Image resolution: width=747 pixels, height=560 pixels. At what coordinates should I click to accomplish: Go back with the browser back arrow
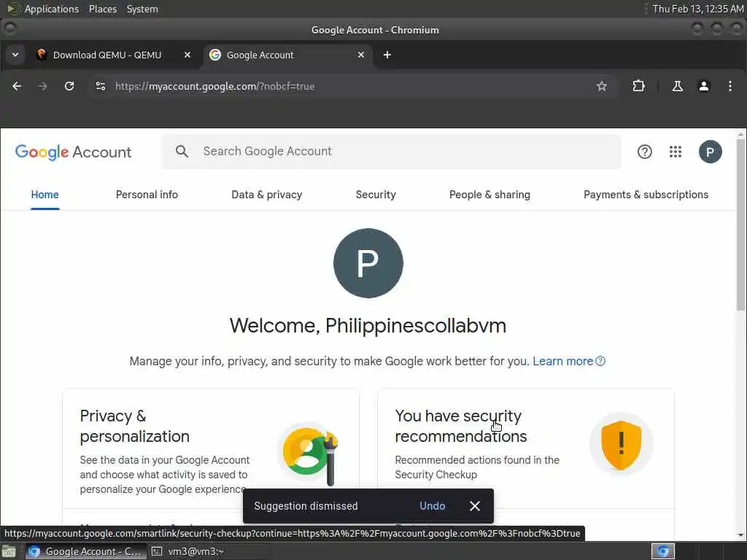[17, 86]
